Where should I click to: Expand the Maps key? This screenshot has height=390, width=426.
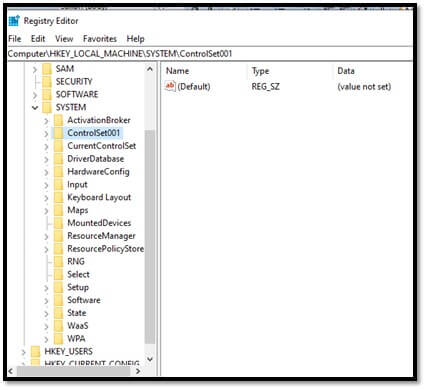coord(46,211)
